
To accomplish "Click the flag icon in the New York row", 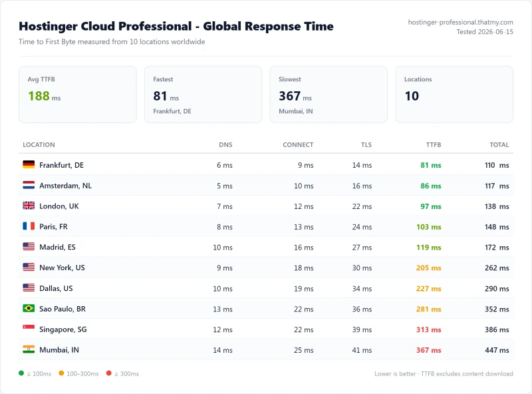I will click(x=29, y=267).
